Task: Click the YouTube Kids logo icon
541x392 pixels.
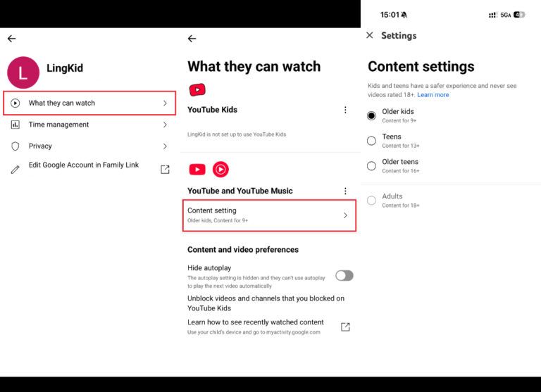Action: point(197,90)
